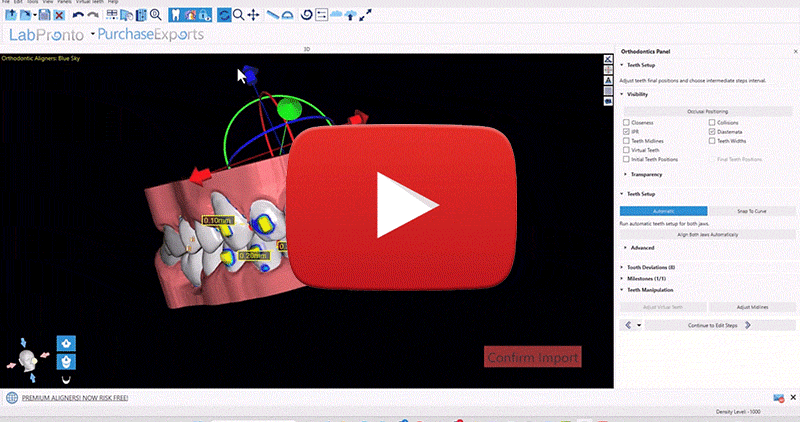Select the pan move tool
800x422 pixels.
click(253, 15)
